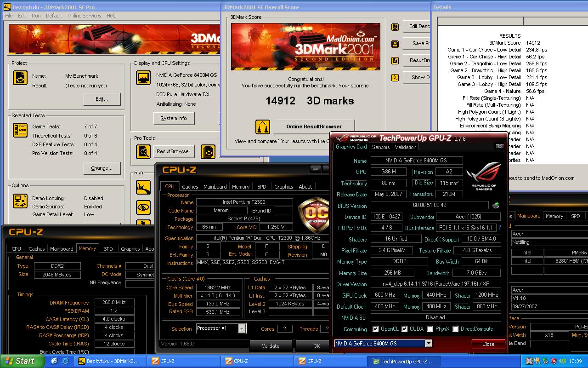The width and height of the screenshot is (588, 368).
Task: Click the ResultBrowser icon in the score window
Action: click(x=395, y=61)
